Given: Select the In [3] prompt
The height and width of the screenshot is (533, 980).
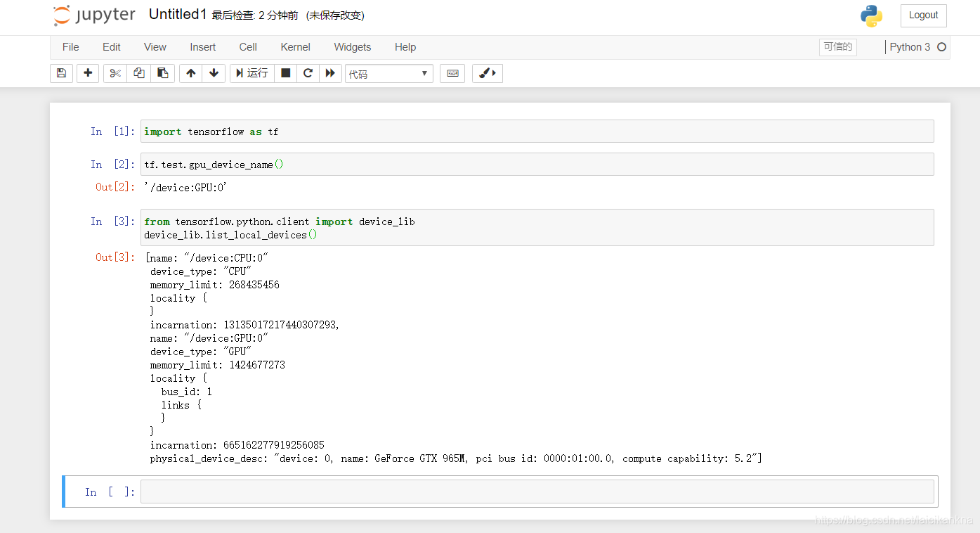Looking at the screenshot, I should (x=112, y=221).
